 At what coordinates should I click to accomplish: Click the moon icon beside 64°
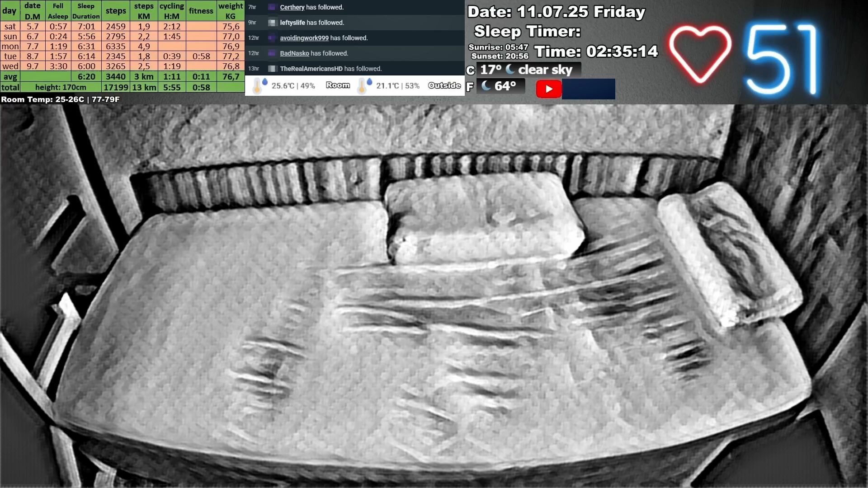[486, 85]
